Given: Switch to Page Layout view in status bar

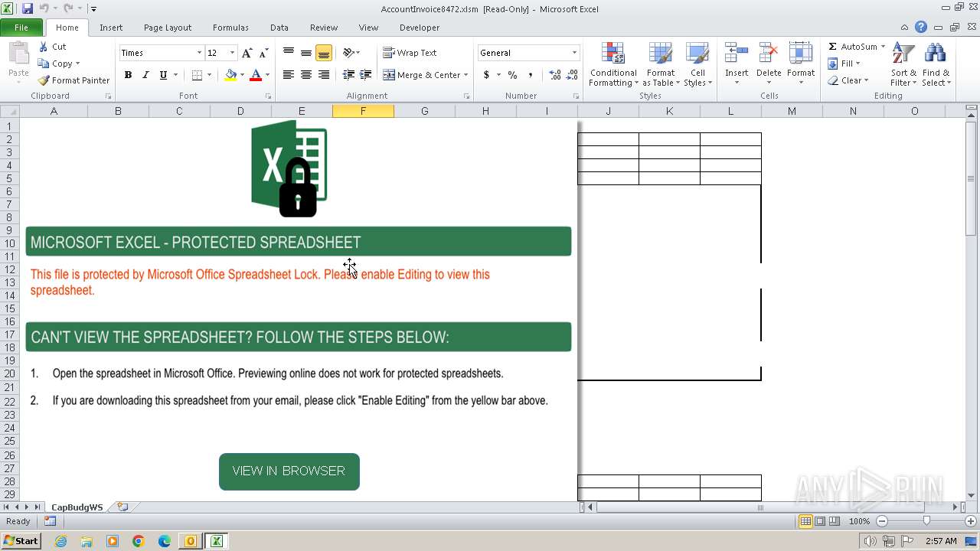Looking at the screenshot, I should (820, 521).
